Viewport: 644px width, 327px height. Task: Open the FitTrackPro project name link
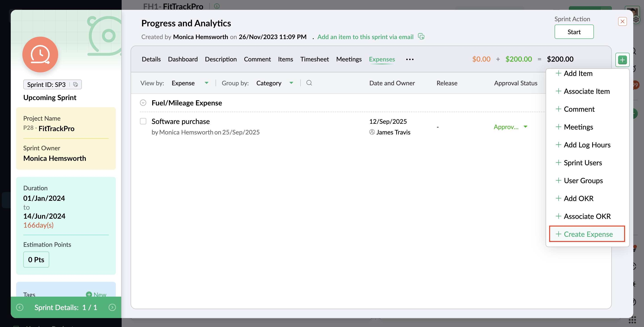[x=57, y=128]
